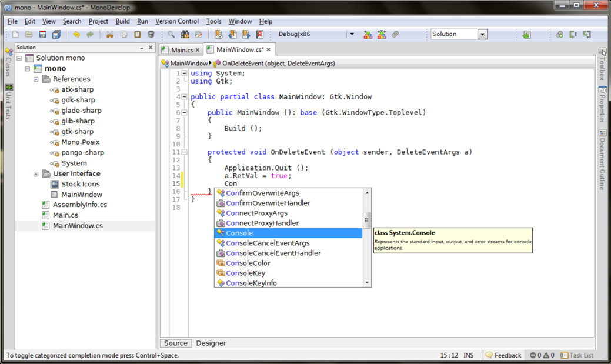
Task: Click the Cut scissors icon
Action: (110, 34)
